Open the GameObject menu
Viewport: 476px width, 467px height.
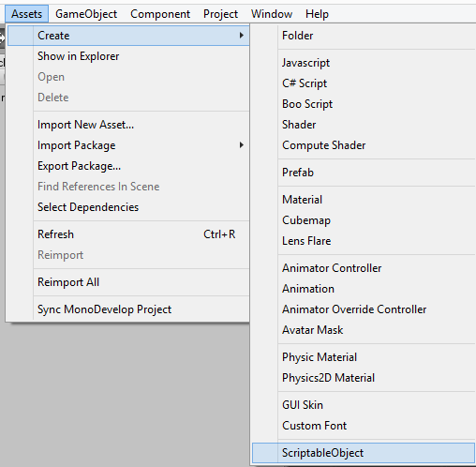coord(86,14)
